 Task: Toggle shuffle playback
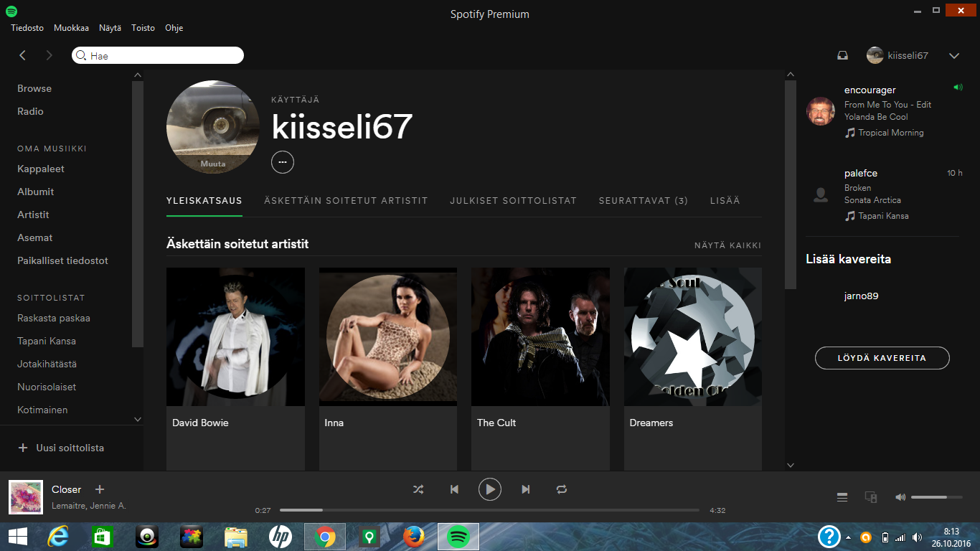pos(418,489)
